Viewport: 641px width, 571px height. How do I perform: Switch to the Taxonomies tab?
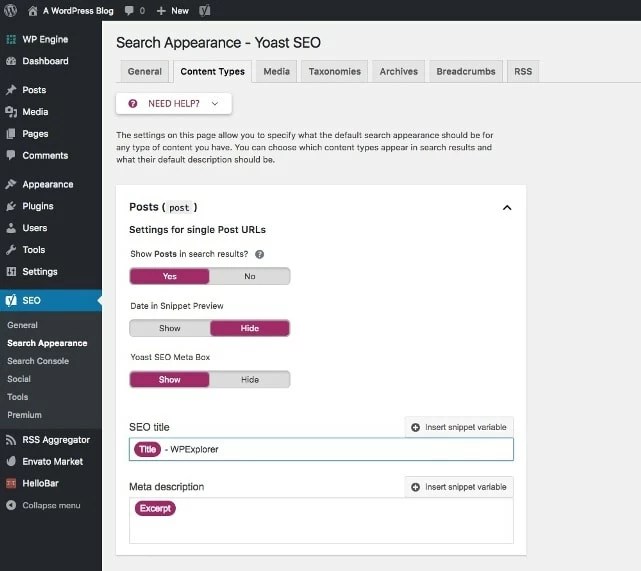[x=334, y=72]
